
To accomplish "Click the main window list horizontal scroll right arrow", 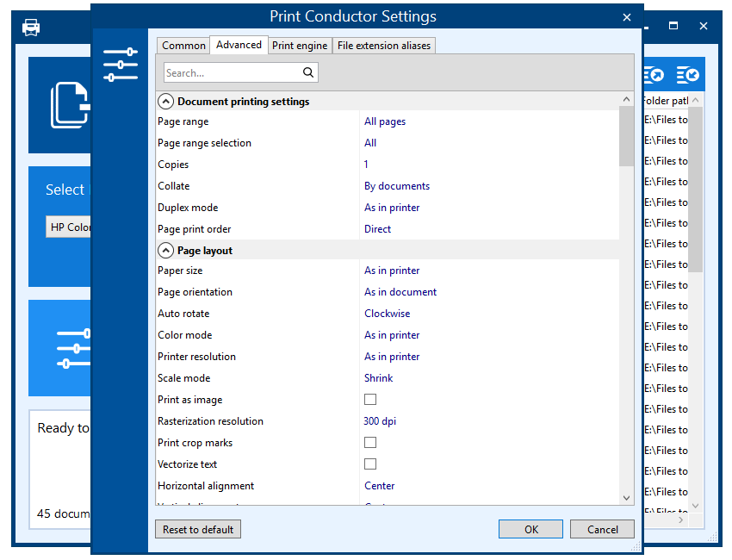I will point(680,520).
